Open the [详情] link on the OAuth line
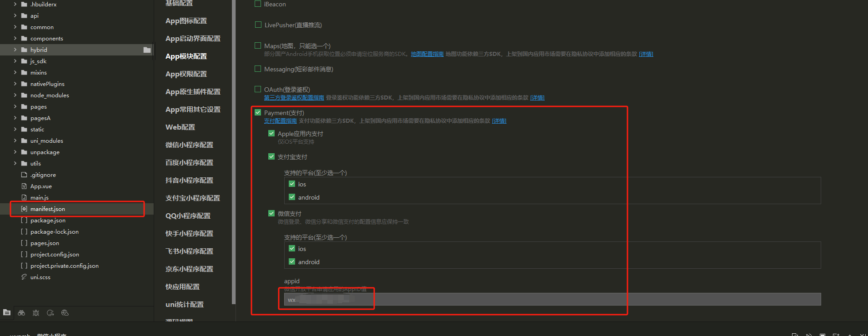 [x=537, y=98]
